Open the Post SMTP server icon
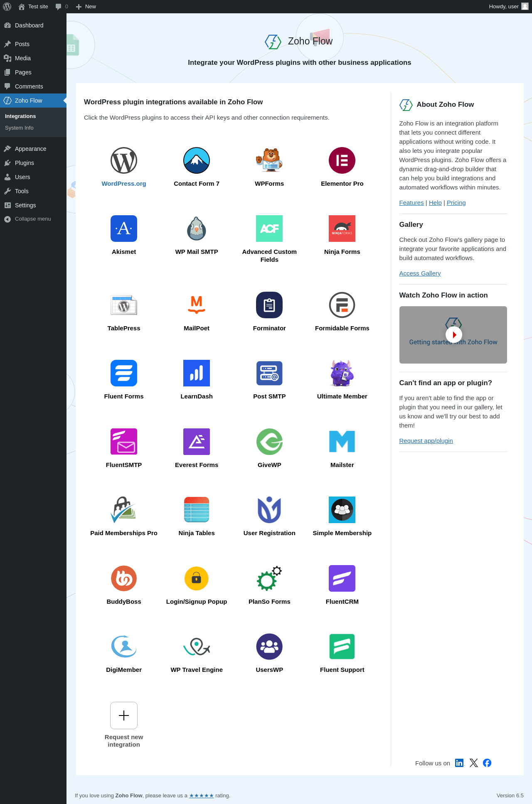This screenshot has height=804, width=532. click(269, 373)
